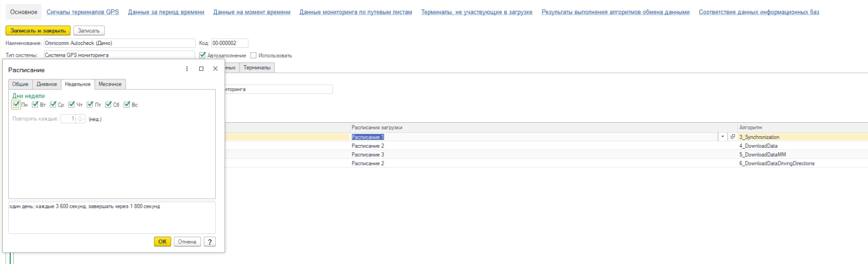The width and height of the screenshot is (868, 264).
Task: Open Сигналы терминалов GPS link
Action: (x=82, y=12)
